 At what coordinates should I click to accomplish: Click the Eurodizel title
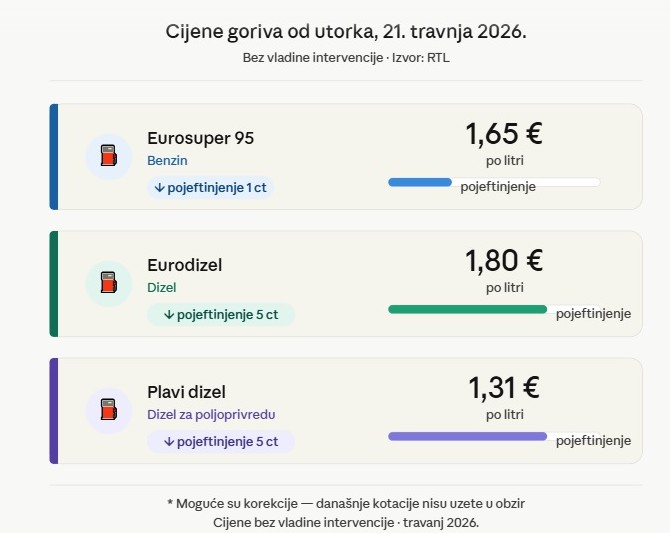[184, 265]
